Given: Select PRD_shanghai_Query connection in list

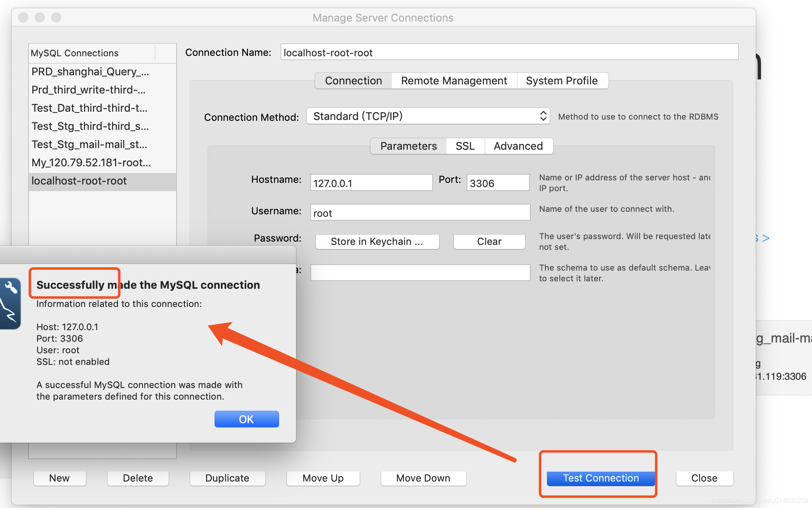Looking at the screenshot, I should coord(103,72).
